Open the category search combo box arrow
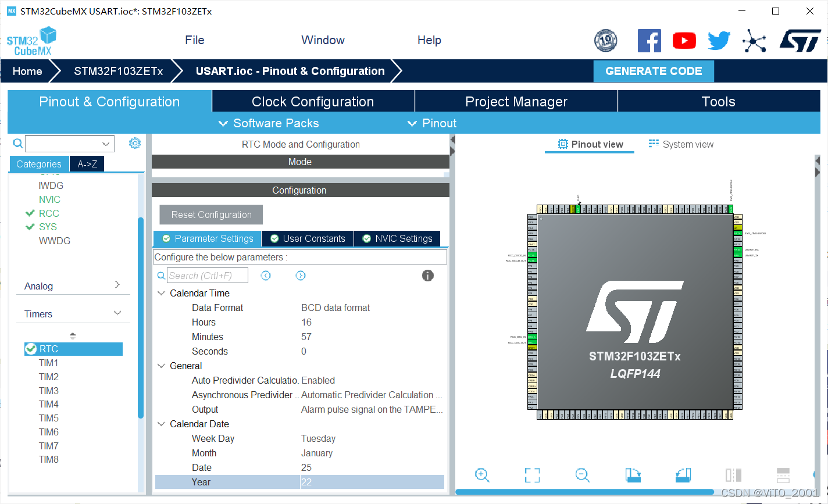This screenshot has height=504, width=828. [x=106, y=144]
